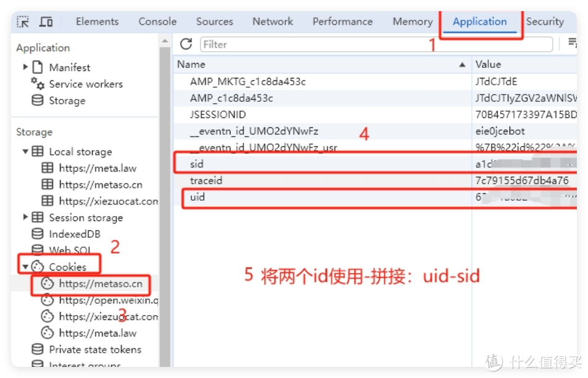Select the __eventn_id_UMO2dYNwFz cookie row
This screenshot has width=588, height=378.
375,131
